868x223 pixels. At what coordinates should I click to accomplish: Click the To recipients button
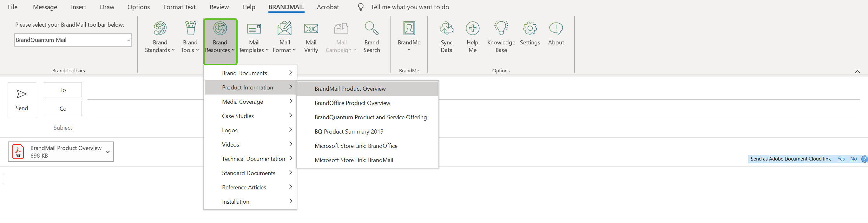pyautogui.click(x=63, y=90)
